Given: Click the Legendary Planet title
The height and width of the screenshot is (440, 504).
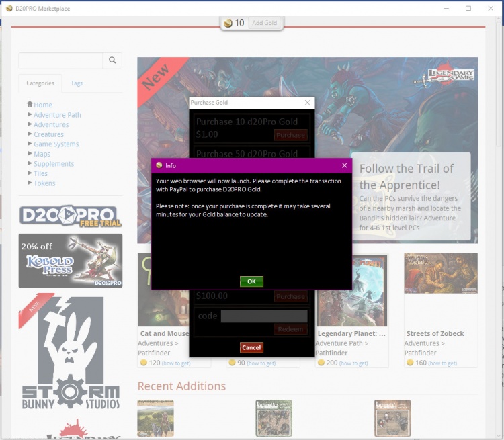Looking at the screenshot, I should [351, 333].
